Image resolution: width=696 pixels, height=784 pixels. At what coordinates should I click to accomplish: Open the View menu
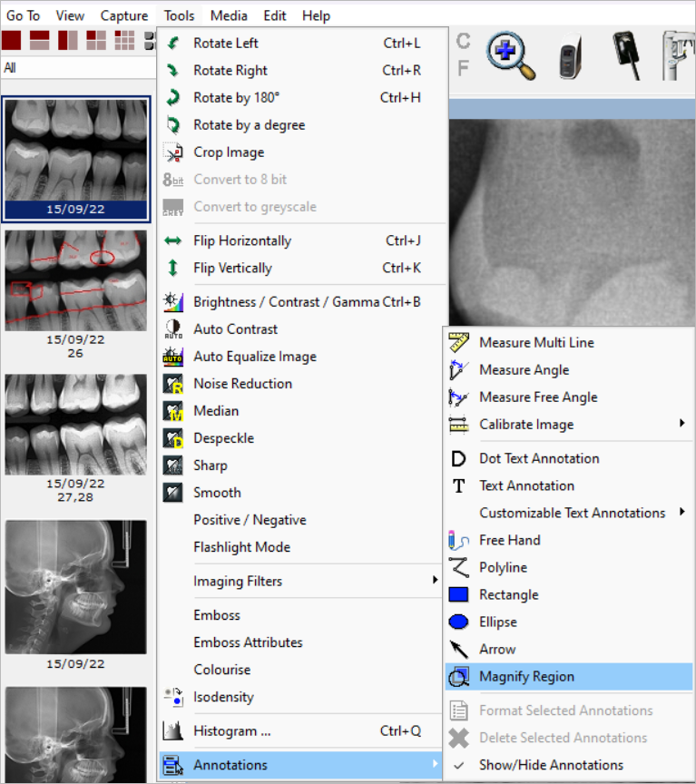pyautogui.click(x=70, y=16)
